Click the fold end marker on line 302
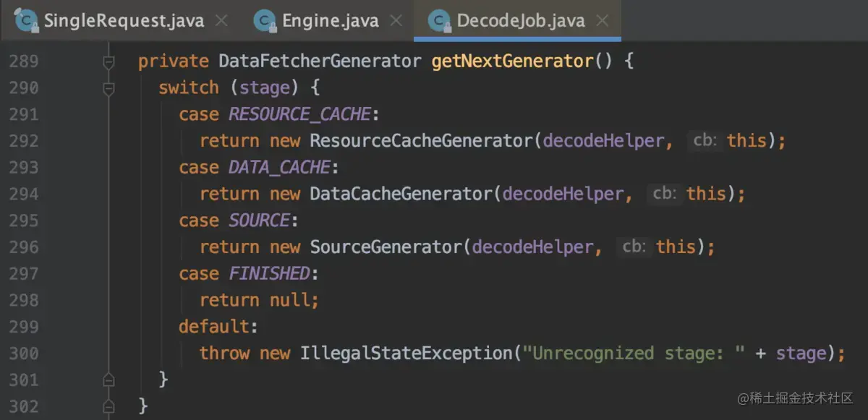This screenshot has width=868, height=420. [109, 406]
